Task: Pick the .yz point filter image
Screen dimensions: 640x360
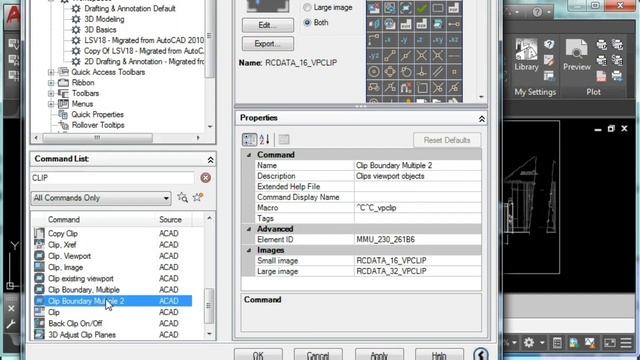Action: tap(373, 56)
